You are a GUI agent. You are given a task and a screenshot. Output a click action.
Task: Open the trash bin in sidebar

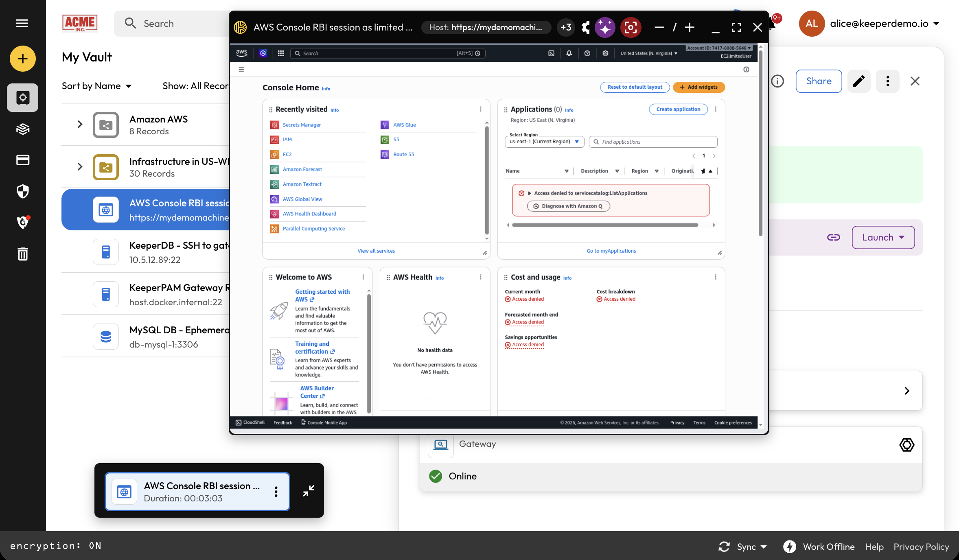click(x=23, y=254)
